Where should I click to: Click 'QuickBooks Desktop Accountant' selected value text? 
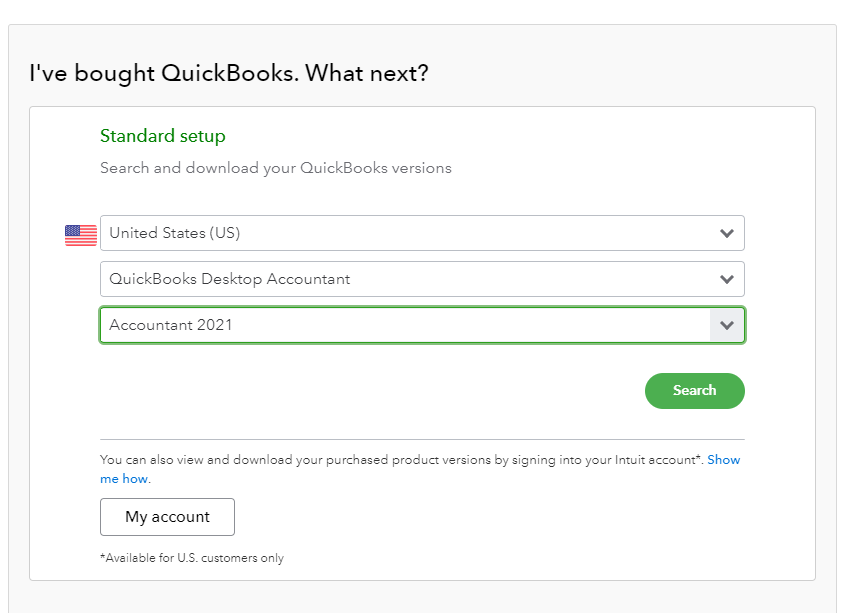[230, 279]
